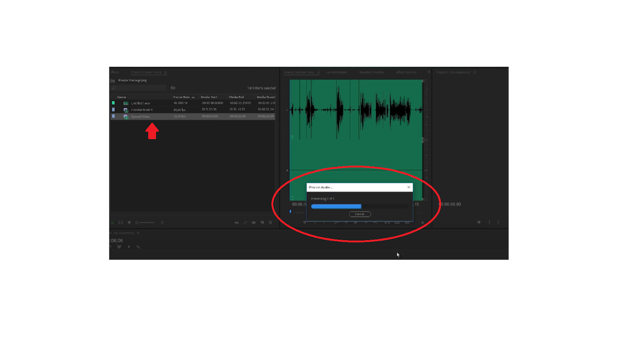Click the clip icon of PANA0149.MP4
This screenshot has height=342, width=644.
(x=126, y=110)
